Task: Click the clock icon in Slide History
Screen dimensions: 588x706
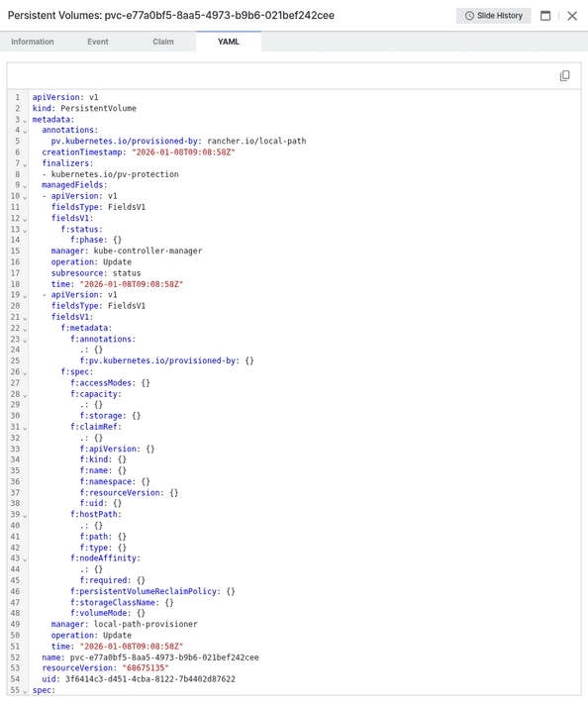Action: pos(469,16)
